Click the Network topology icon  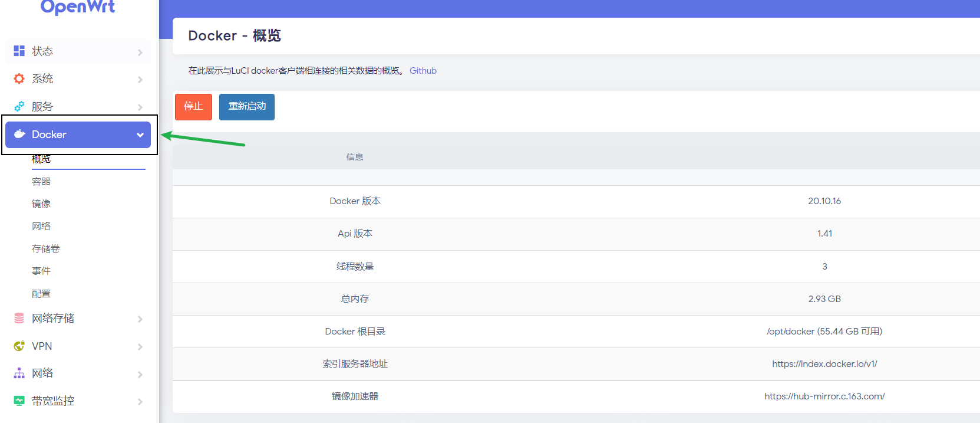pos(19,373)
